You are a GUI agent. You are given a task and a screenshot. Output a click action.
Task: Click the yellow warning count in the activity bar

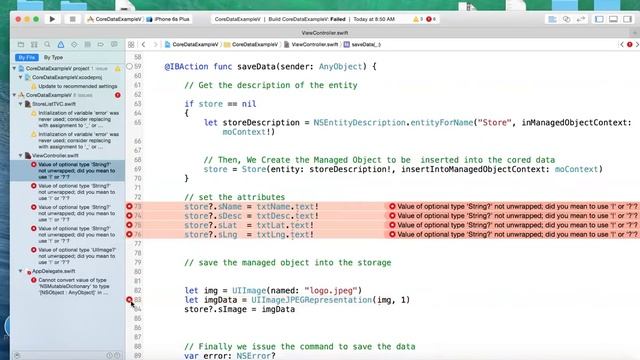[418, 19]
